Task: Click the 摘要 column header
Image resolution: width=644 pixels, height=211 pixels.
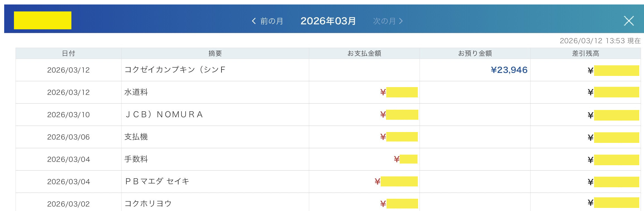Action: (215, 53)
